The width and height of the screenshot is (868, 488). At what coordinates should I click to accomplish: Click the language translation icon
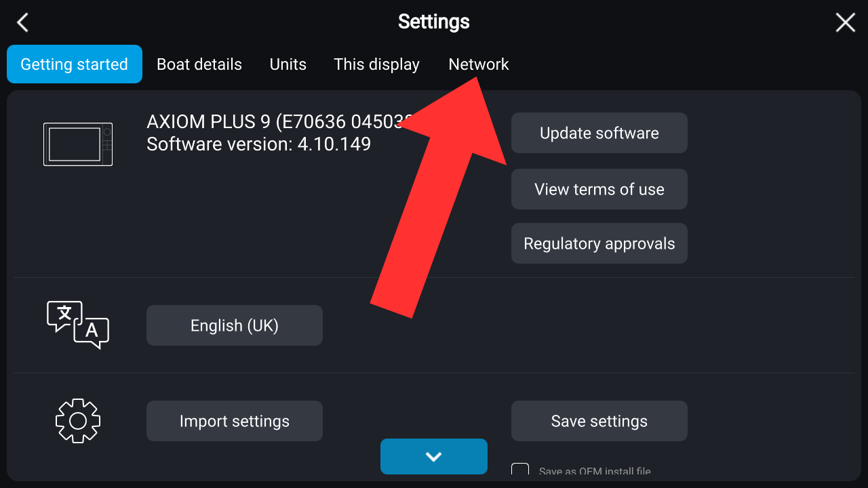tap(78, 325)
